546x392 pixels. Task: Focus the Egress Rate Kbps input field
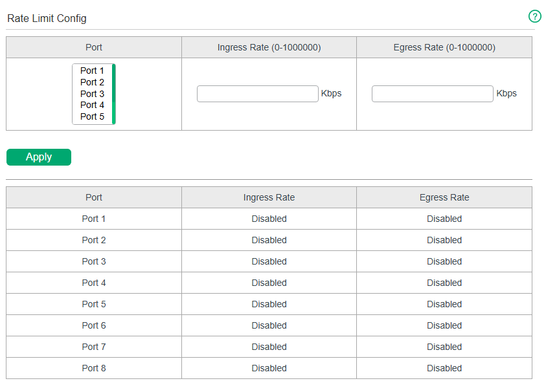click(432, 94)
